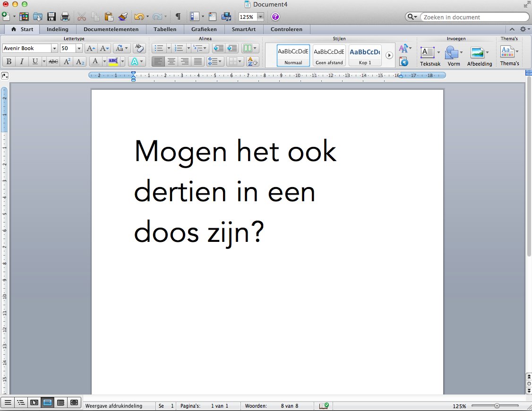
Task: Insert a Tekstvak text box
Action: [x=430, y=56]
